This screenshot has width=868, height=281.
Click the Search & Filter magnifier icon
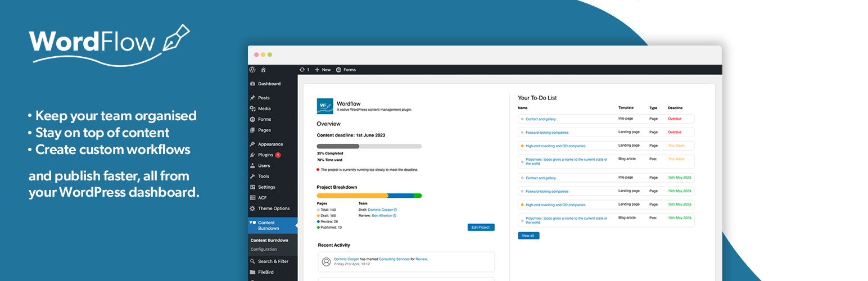[x=252, y=261]
